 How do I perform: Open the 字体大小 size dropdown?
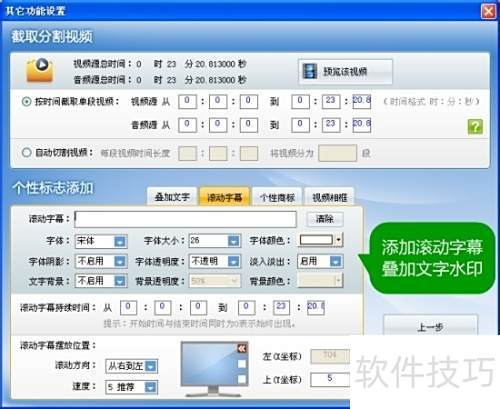234,241
